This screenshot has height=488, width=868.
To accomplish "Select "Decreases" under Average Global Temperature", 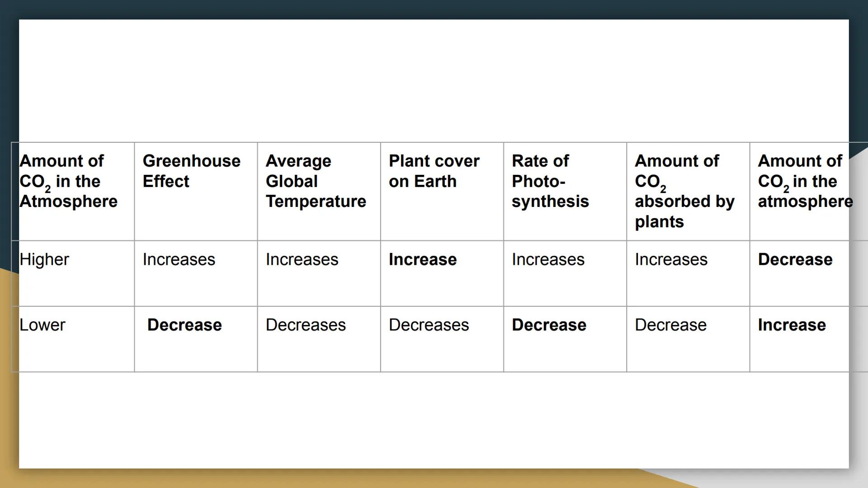I will click(x=306, y=325).
